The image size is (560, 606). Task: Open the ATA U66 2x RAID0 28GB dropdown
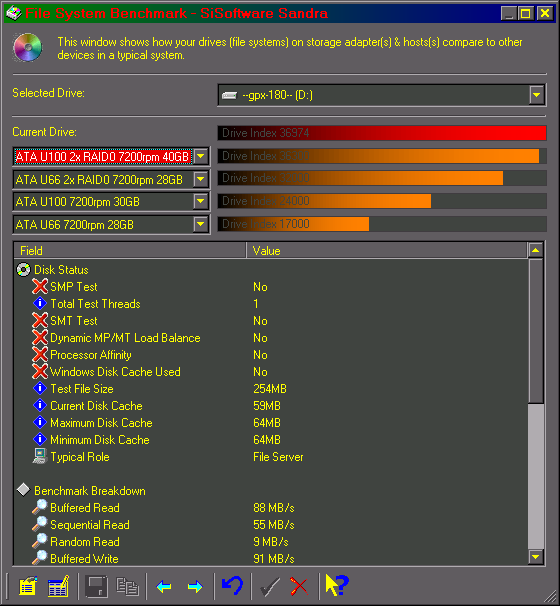tap(201, 179)
